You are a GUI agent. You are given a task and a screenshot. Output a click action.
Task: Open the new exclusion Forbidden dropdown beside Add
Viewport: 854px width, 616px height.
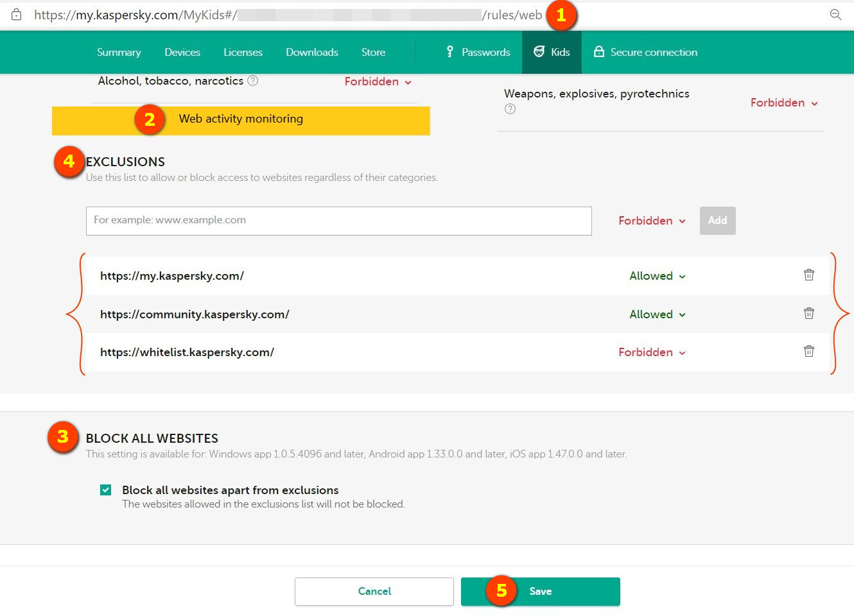point(652,221)
